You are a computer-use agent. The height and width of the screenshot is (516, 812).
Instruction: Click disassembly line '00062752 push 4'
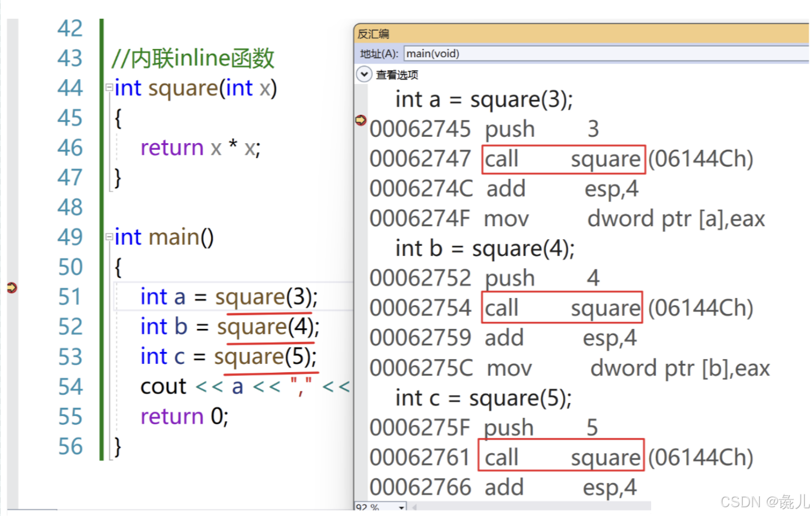pos(484,278)
